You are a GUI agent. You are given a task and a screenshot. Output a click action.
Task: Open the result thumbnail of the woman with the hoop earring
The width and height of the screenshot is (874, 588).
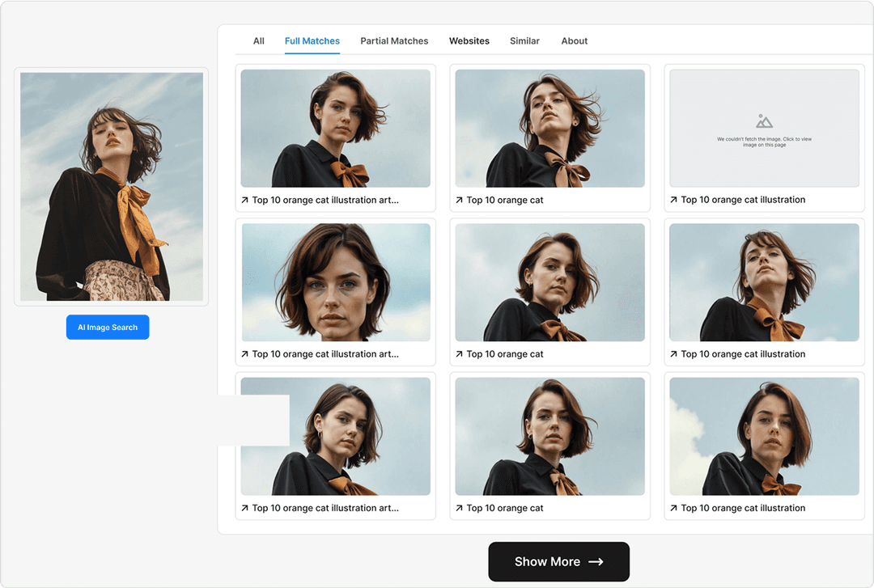[x=336, y=437]
